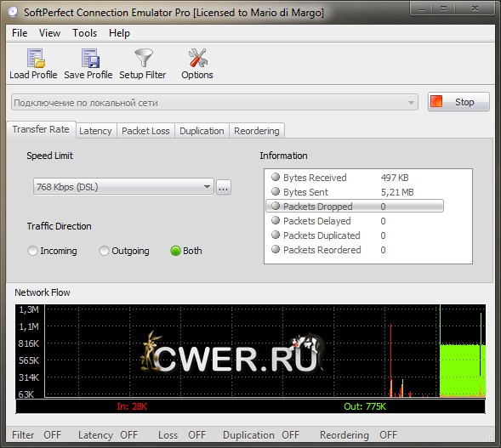Open the Help menu
The width and height of the screenshot is (501, 448).
coord(119,33)
